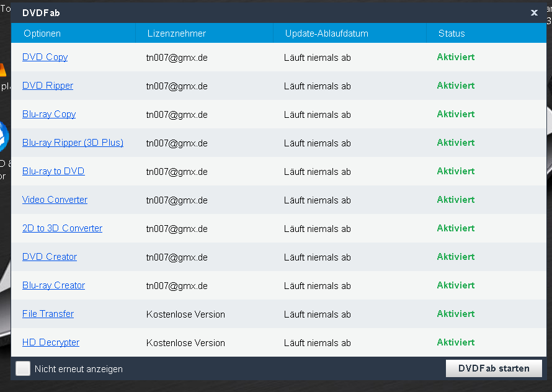Screen dimensions: 552x392
Task: Click Aktiviert status for Video Converter
Action: 455,200
